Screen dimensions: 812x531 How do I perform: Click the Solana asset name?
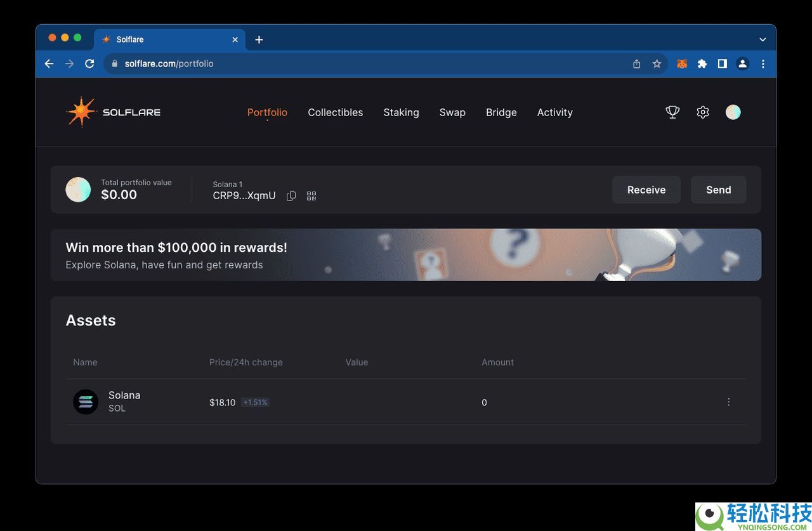124,395
